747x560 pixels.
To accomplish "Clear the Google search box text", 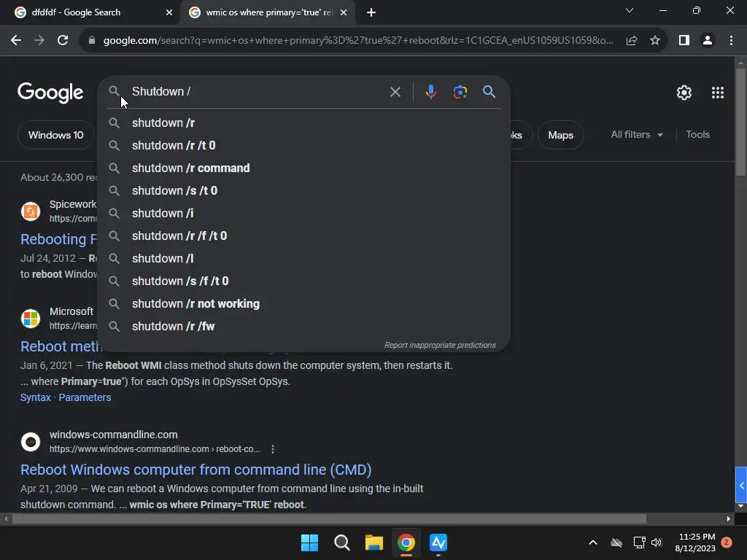I will coord(395,91).
